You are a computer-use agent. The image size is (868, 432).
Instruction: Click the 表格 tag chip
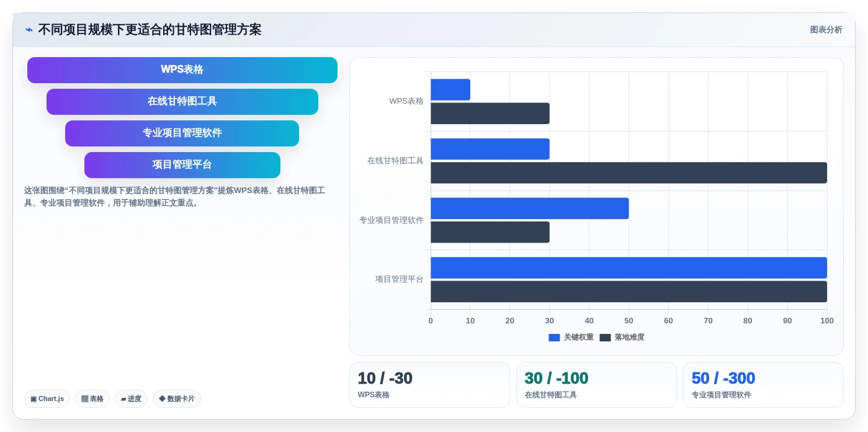click(92, 399)
